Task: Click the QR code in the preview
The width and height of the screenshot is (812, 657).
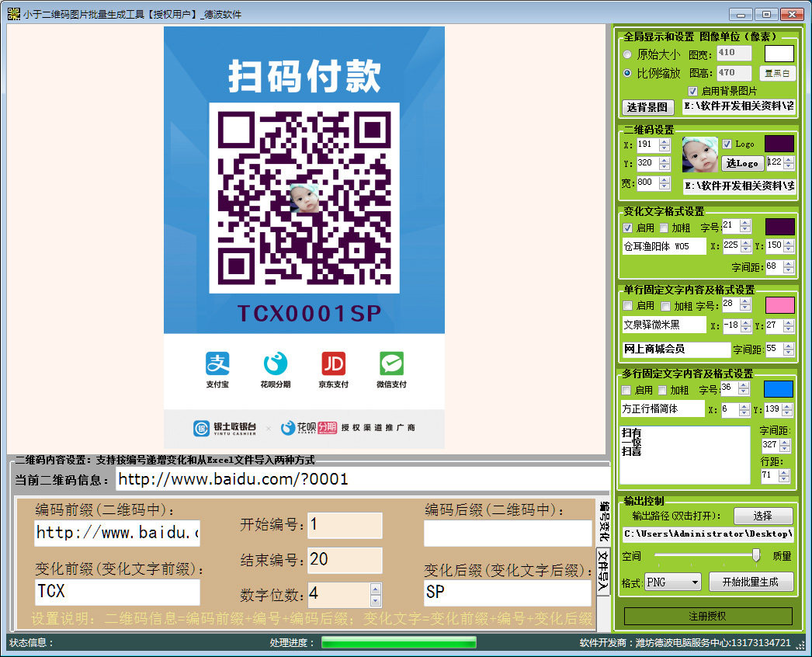Action: (x=304, y=199)
